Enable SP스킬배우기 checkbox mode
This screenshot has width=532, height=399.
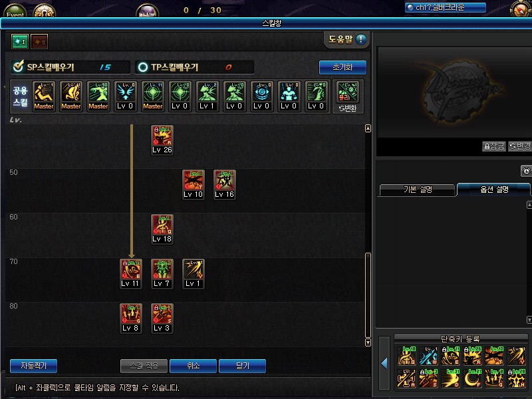18,66
